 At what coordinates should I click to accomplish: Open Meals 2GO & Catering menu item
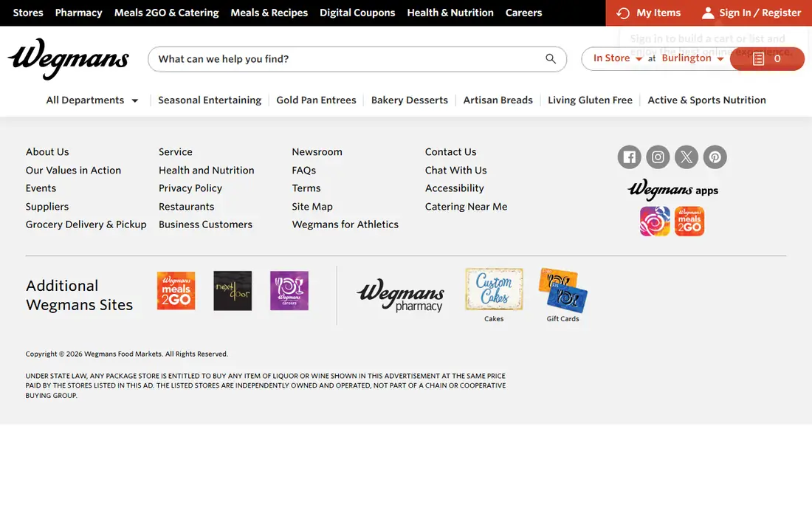click(x=166, y=13)
